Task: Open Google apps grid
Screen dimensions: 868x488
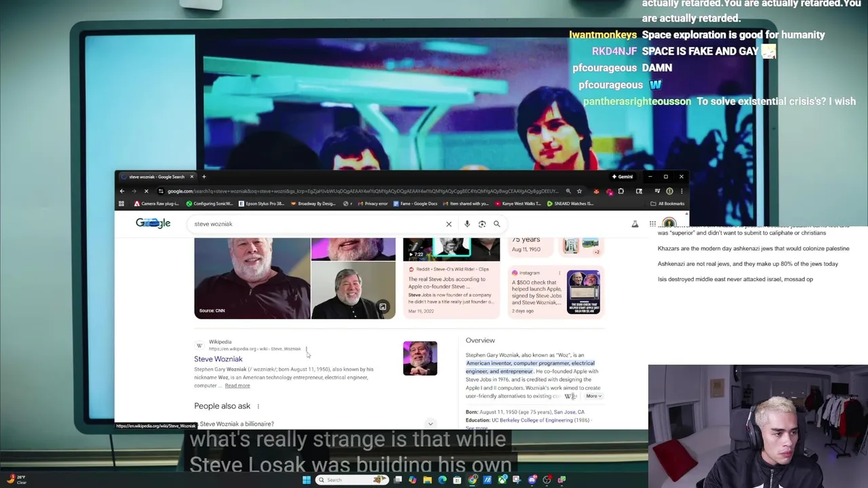Action: tap(652, 224)
